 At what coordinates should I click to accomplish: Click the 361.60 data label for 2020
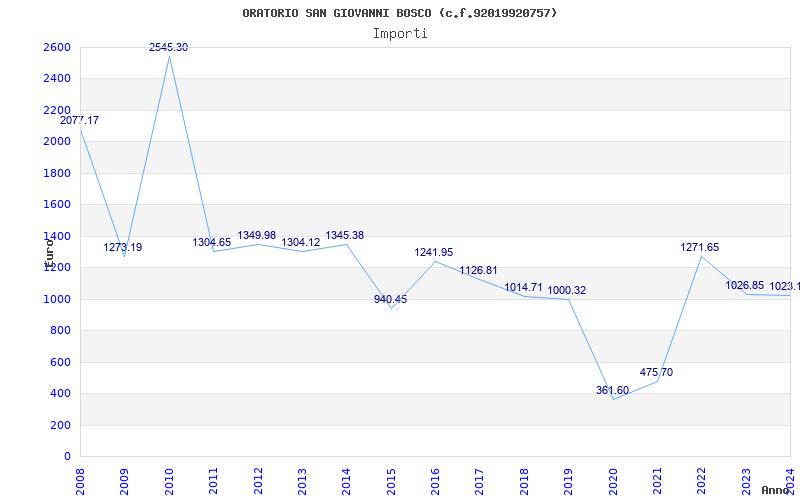(x=612, y=390)
